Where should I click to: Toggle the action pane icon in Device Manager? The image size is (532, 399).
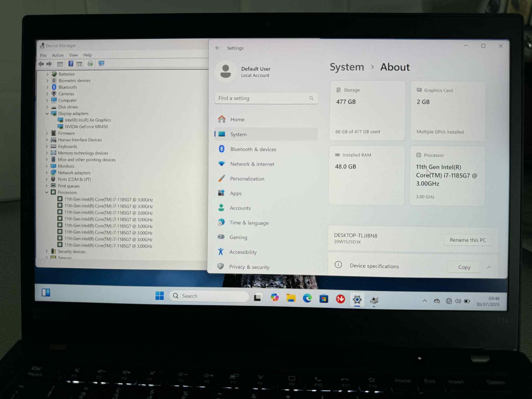point(79,64)
